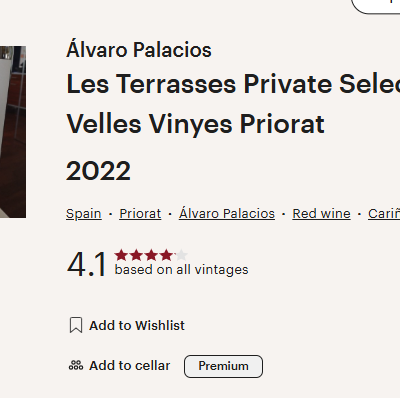Image resolution: width=400 pixels, height=398 pixels.
Task: Click the grape cluster cellar icon
Action: [x=76, y=366]
